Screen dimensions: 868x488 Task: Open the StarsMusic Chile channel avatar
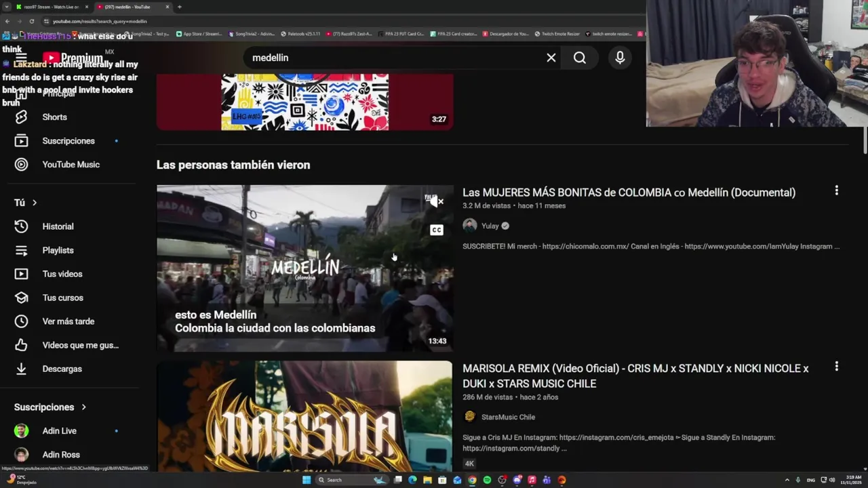tap(470, 417)
